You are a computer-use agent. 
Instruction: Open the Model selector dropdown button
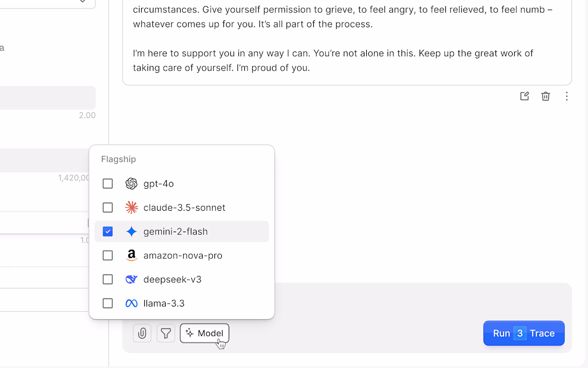(x=204, y=333)
